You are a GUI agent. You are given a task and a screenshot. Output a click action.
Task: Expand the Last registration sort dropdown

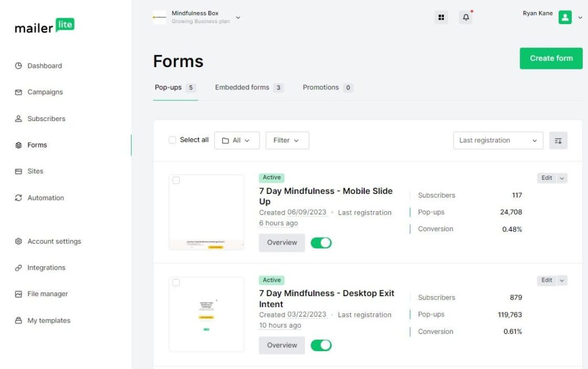click(x=498, y=141)
